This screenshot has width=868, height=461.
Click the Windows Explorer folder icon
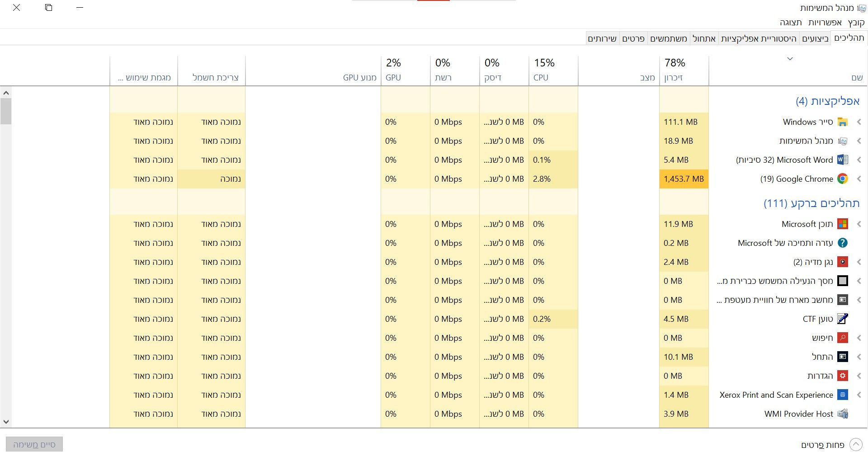coord(842,122)
